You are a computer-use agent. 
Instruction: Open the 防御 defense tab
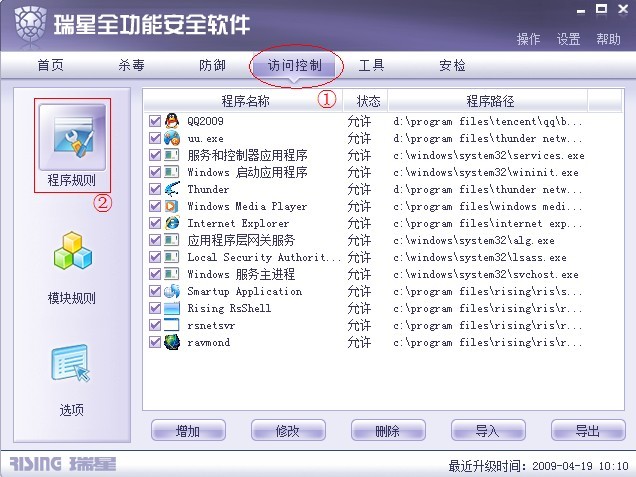click(212, 65)
